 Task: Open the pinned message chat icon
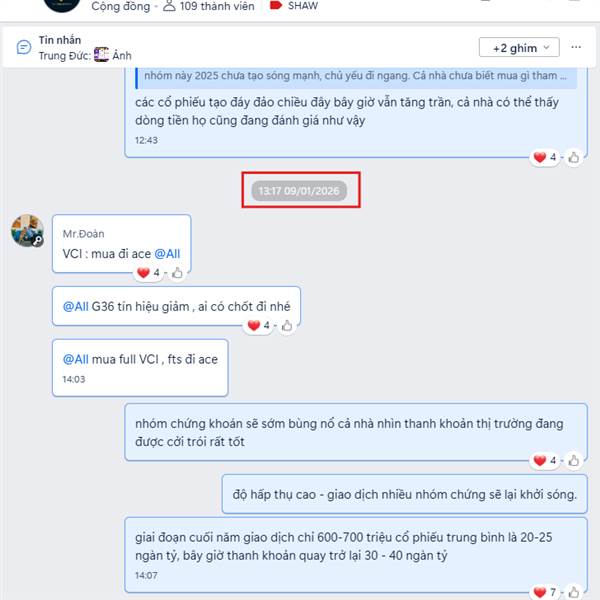[24, 47]
